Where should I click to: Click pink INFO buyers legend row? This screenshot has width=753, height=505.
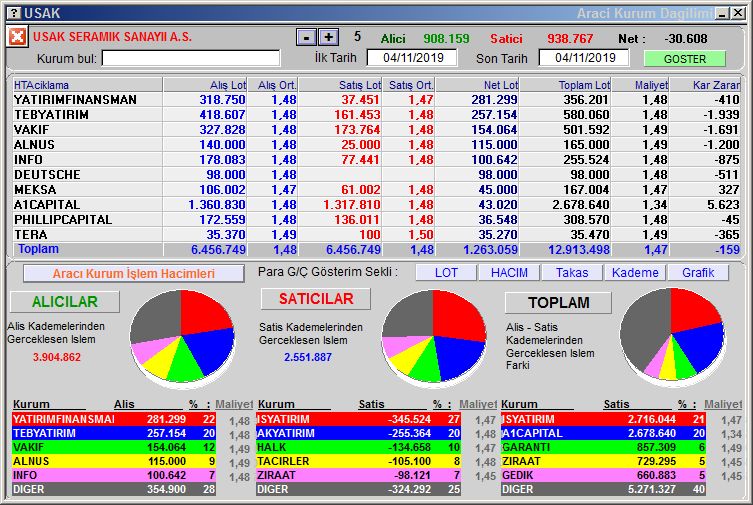(x=114, y=475)
